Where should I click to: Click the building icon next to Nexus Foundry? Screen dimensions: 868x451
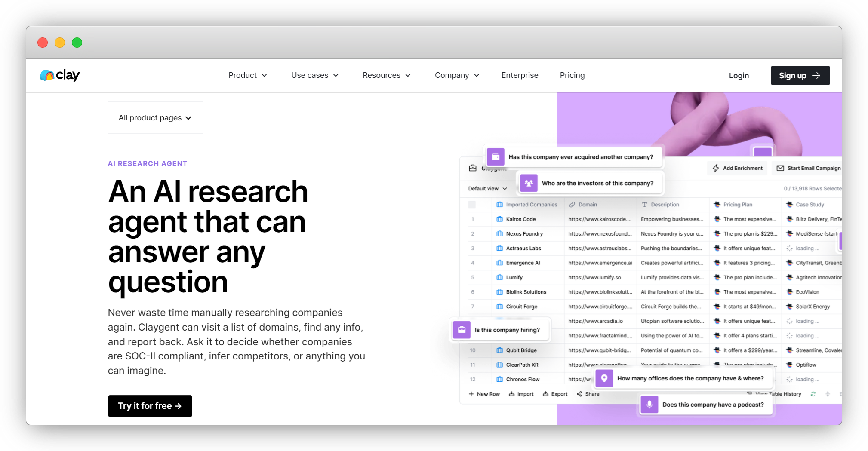(499, 234)
